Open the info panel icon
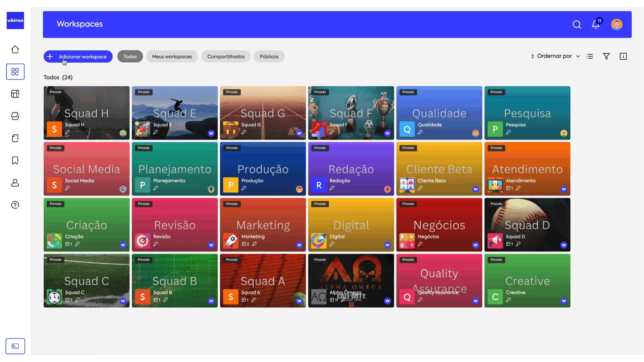The height and width of the screenshot is (362, 644). click(x=623, y=56)
